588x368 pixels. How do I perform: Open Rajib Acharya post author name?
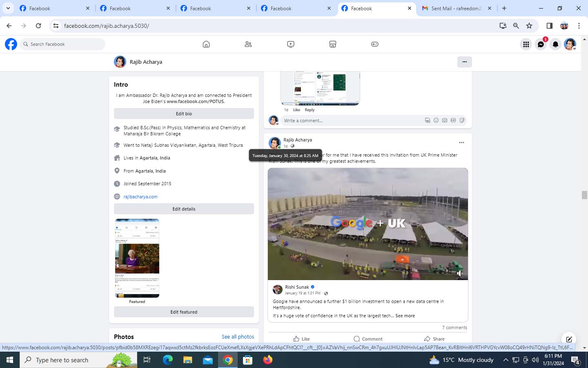pyautogui.click(x=298, y=140)
